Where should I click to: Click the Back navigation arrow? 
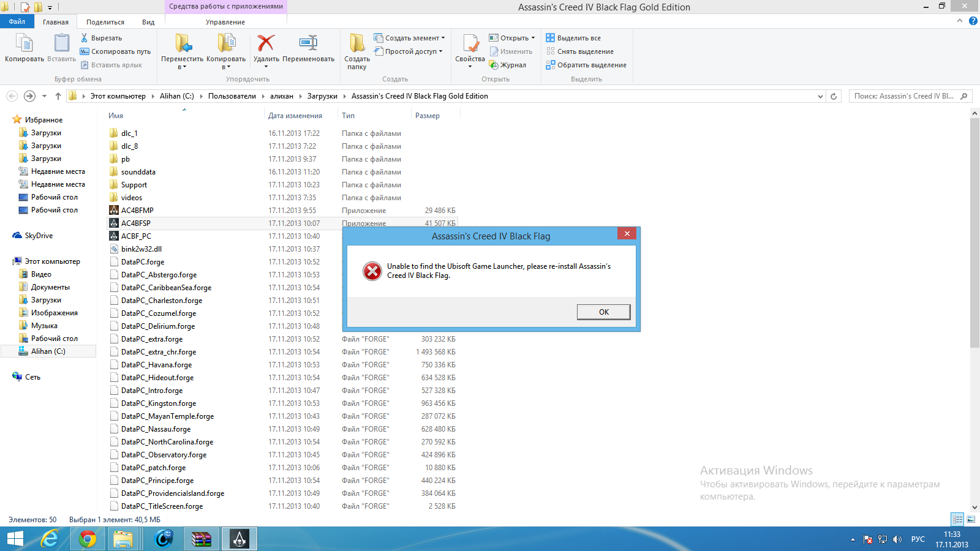click(x=12, y=96)
